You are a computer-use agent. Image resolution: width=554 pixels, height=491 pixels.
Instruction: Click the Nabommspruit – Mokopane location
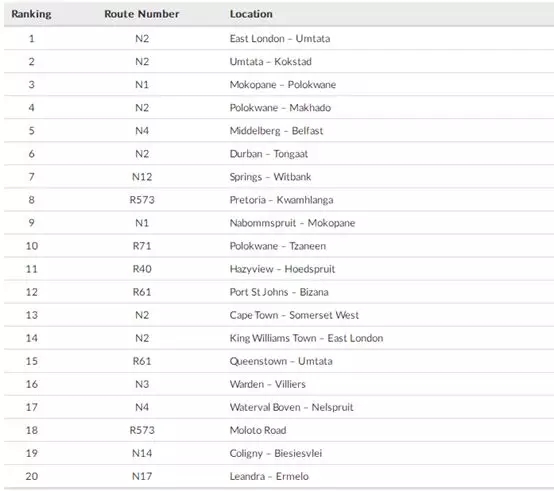point(292,223)
